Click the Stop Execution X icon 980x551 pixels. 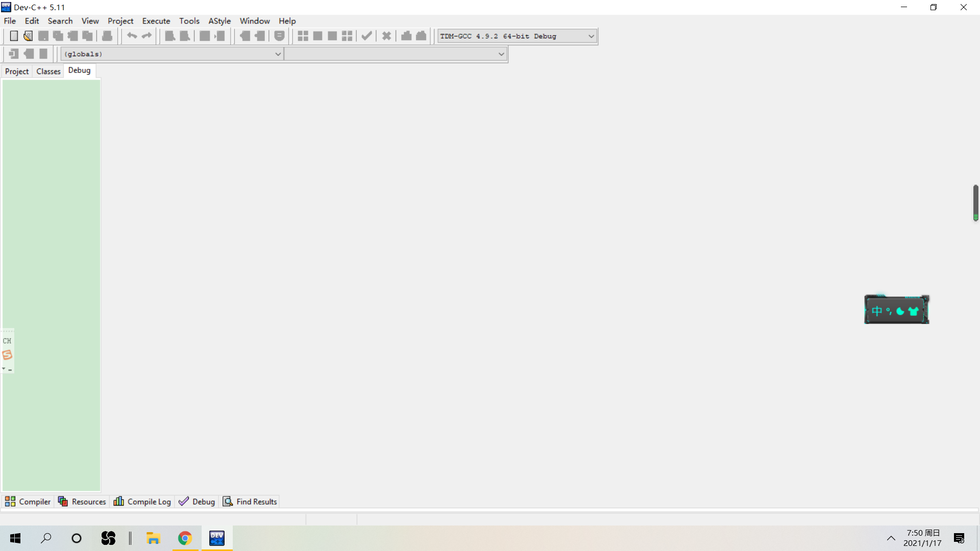point(386,36)
